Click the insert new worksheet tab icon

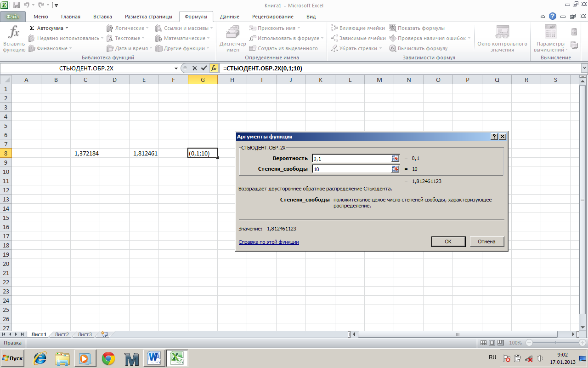click(104, 334)
